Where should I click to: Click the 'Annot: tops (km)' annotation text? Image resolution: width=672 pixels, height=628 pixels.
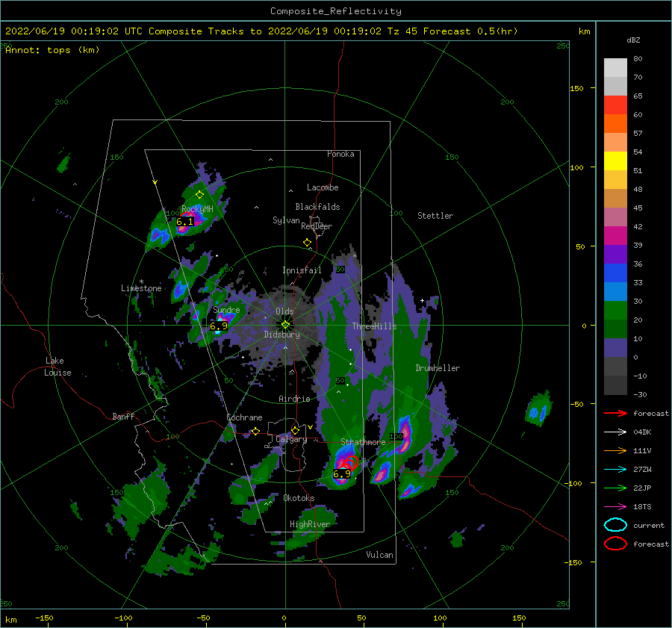[52, 50]
